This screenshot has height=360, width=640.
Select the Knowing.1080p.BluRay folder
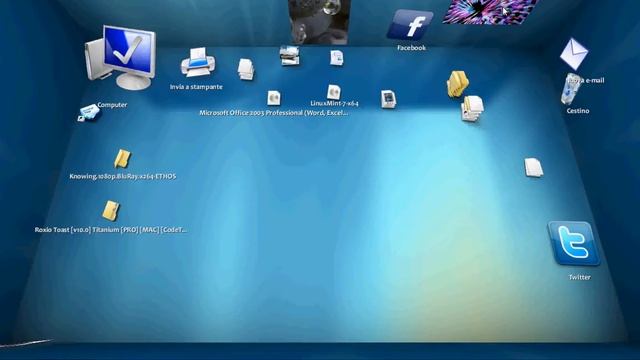(x=122, y=159)
